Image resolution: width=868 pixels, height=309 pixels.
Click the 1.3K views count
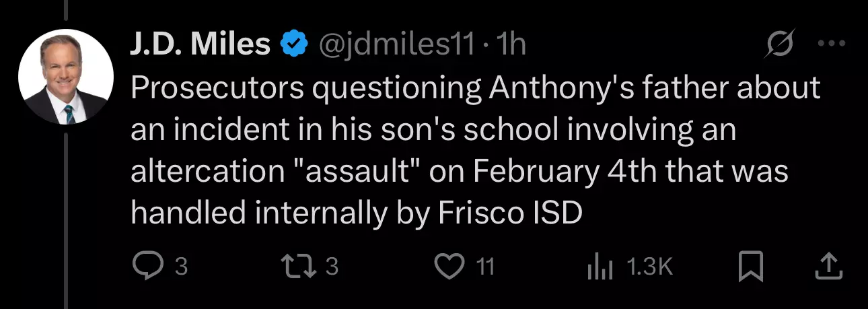[649, 267]
